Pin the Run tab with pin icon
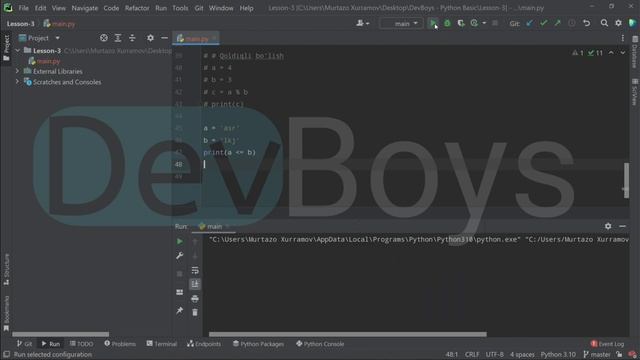This screenshot has width=640, height=360. pyautogui.click(x=180, y=311)
